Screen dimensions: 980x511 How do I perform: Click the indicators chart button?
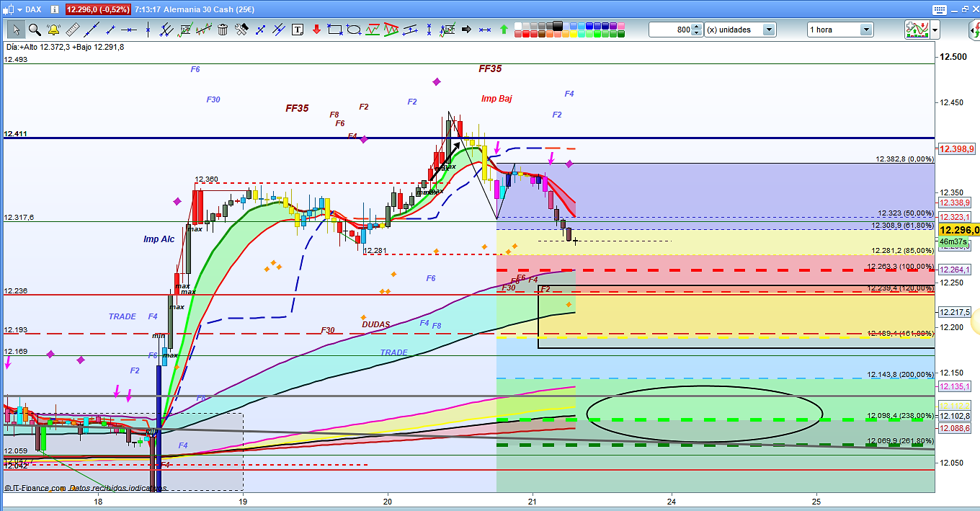point(917,30)
